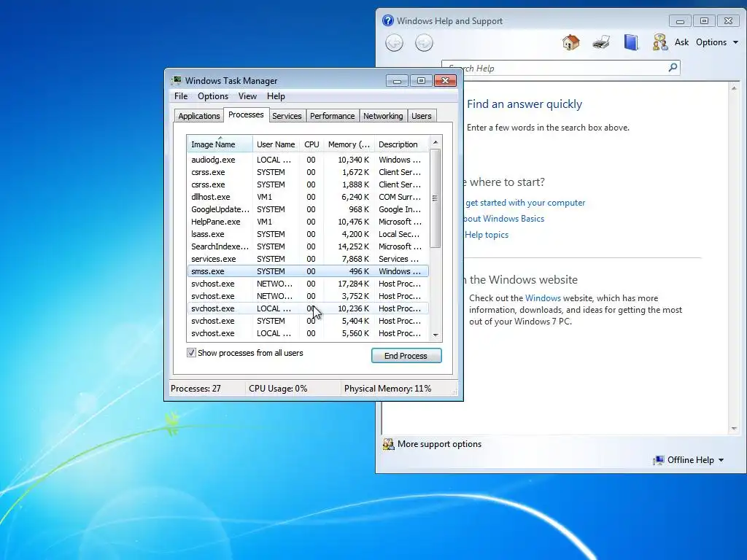Open get started with your computer link
The width and height of the screenshot is (747, 560).
click(525, 203)
